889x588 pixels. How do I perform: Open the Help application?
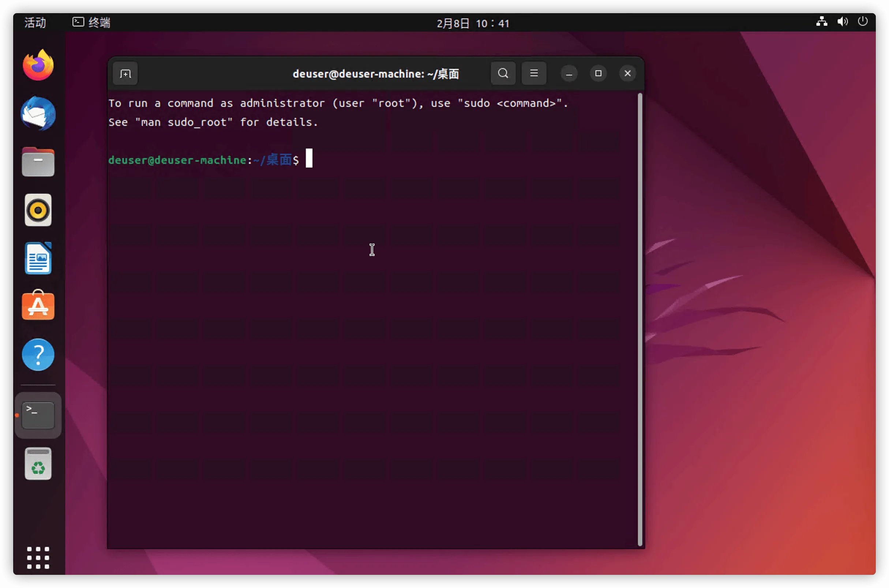point(38,355)
